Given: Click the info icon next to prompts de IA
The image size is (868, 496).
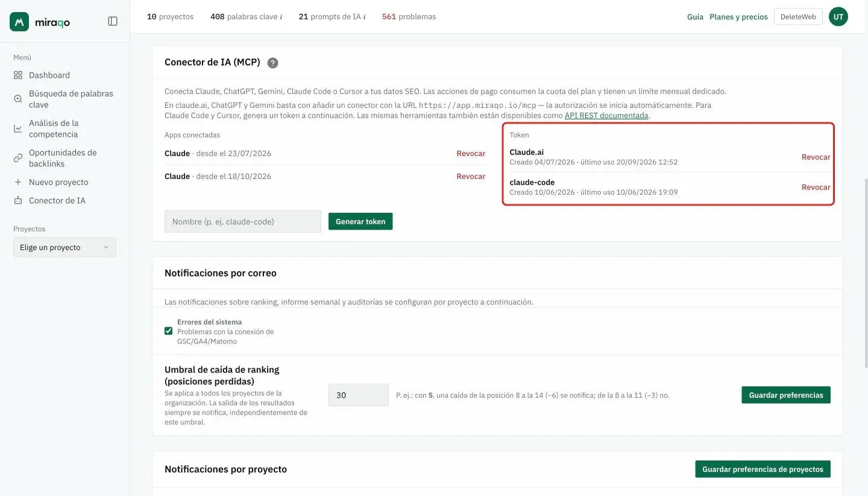Looking at the screenshot, I should pyautogui.click(x=364, y=17).
